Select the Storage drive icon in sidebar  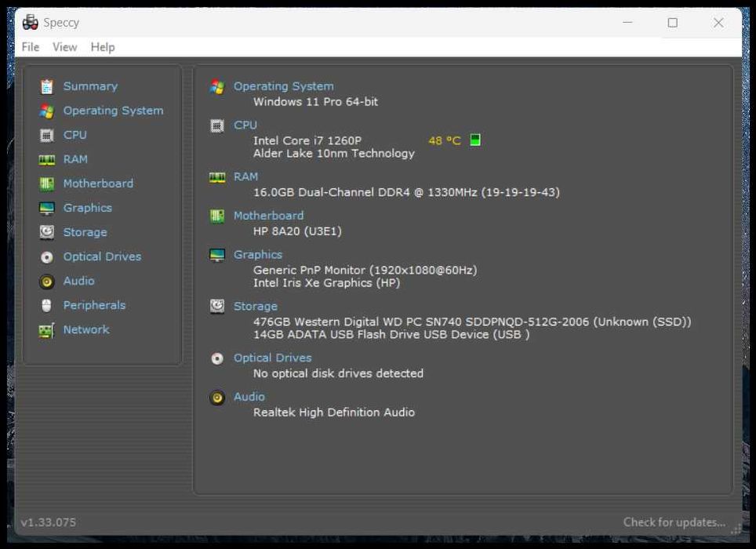tap(47, 232)
